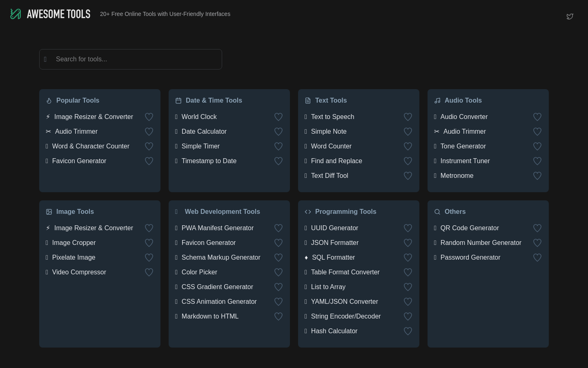This screenshot has width=588, height=368.
Task: Open the Find and Replace tool
Action: (x=336, y=161)
